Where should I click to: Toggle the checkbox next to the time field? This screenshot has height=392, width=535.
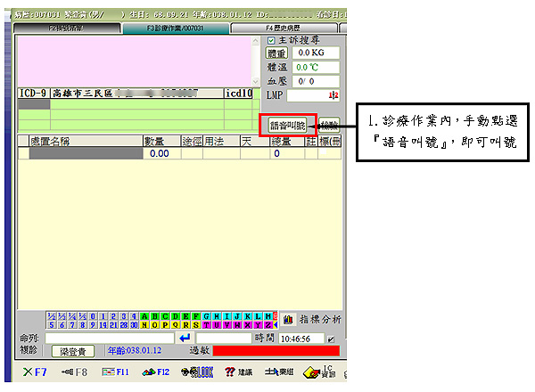(x=332, y=339)
